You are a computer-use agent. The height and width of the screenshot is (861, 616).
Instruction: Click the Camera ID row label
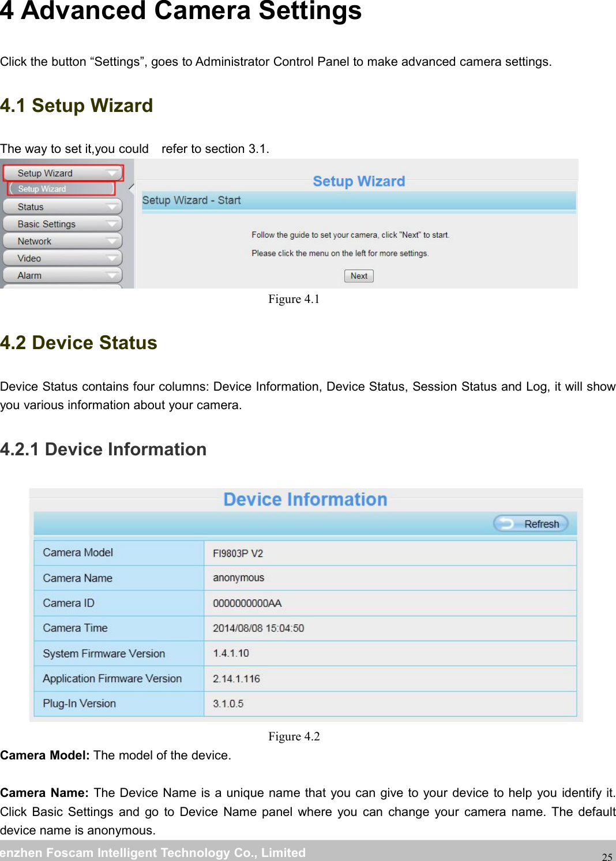(x=68, y=603)
